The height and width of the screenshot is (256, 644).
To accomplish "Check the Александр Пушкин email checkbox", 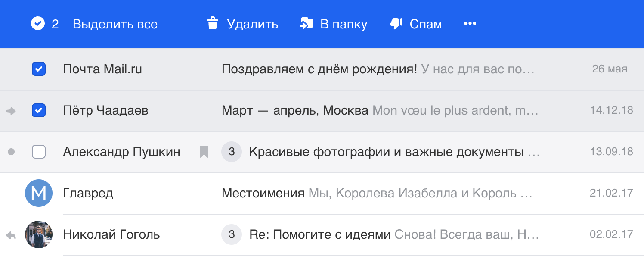I will coord(39,152).
